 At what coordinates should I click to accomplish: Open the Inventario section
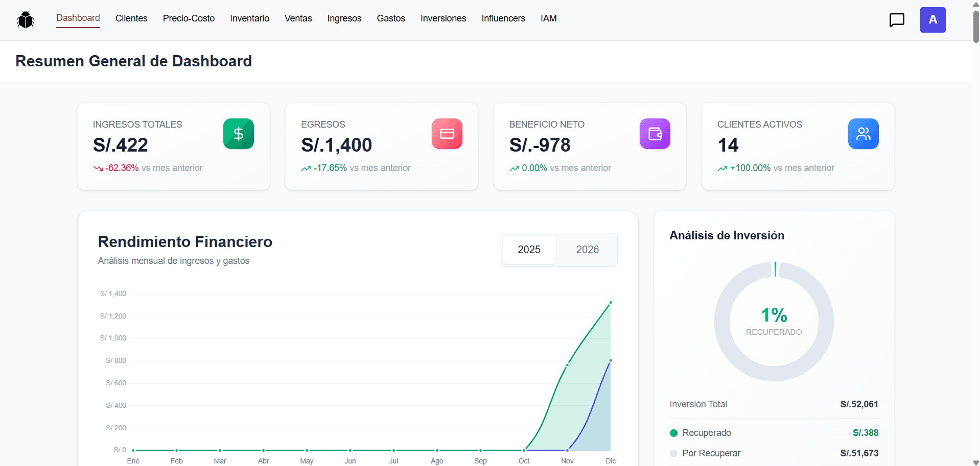(249, 18)
